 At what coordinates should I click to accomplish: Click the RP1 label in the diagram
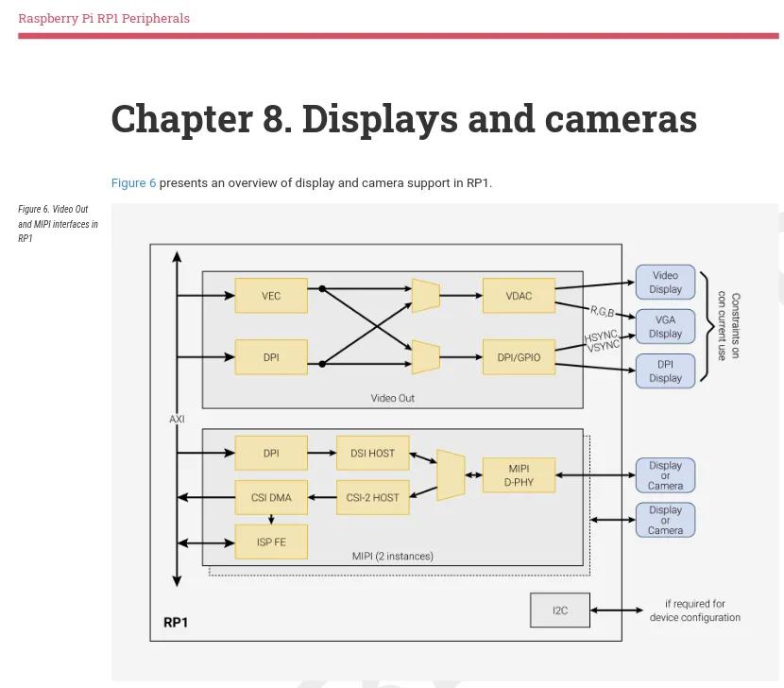coord(174,622)
